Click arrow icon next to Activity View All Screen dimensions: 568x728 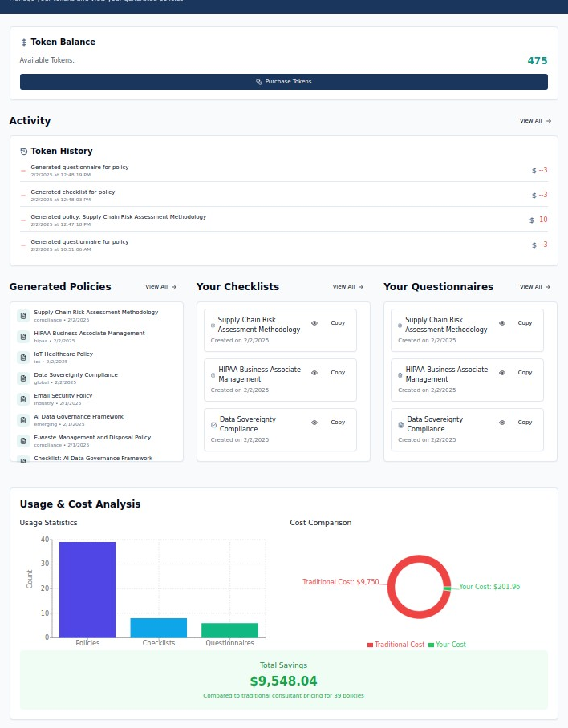549,121
